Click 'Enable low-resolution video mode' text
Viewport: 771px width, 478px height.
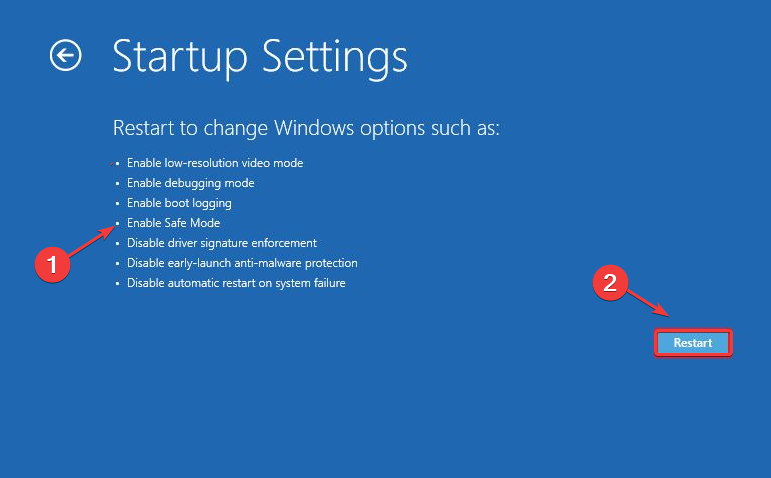[x=215, y=163]
